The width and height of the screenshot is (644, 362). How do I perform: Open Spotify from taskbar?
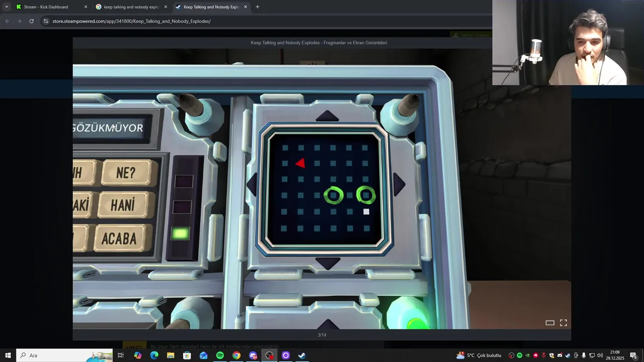pyautogui.click(x=220, y=355)
